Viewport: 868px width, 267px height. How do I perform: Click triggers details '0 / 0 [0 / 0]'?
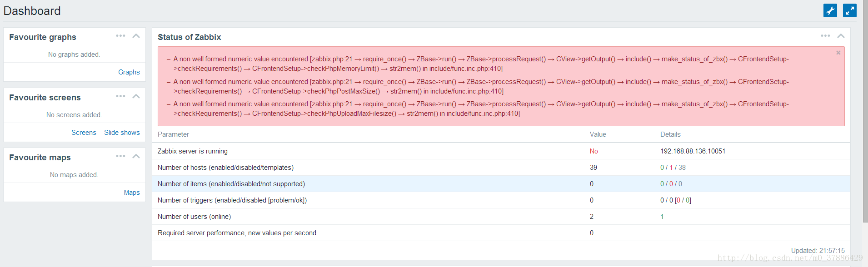(x=676, y=200)
